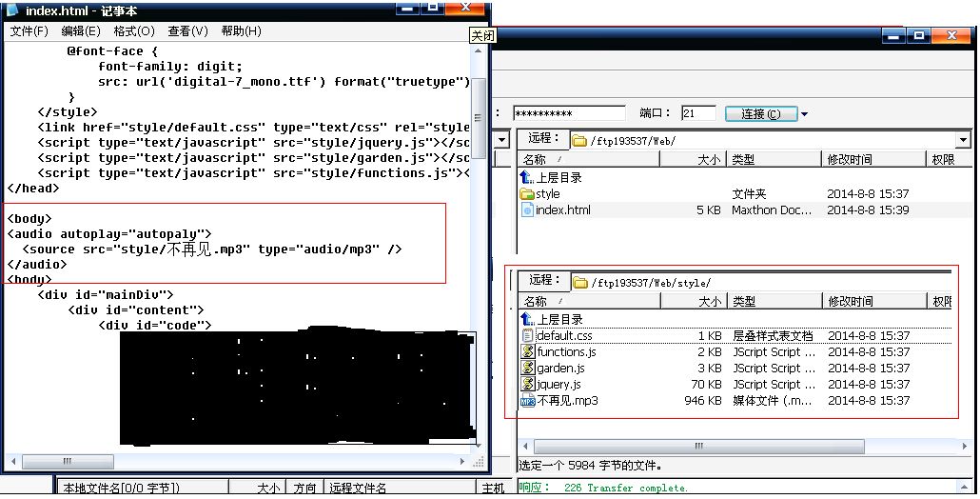Click the 主机 queue column header
The height and width of the screenshot is (499, 980).
pos(493,488)
